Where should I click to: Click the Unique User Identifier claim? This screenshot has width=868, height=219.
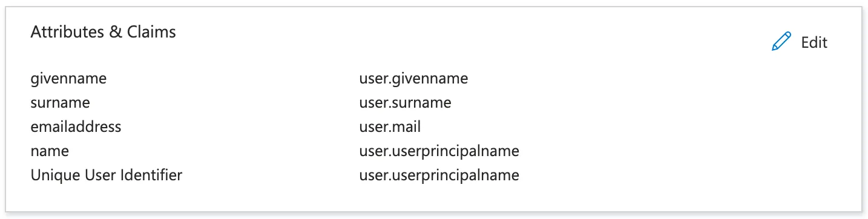107,175
